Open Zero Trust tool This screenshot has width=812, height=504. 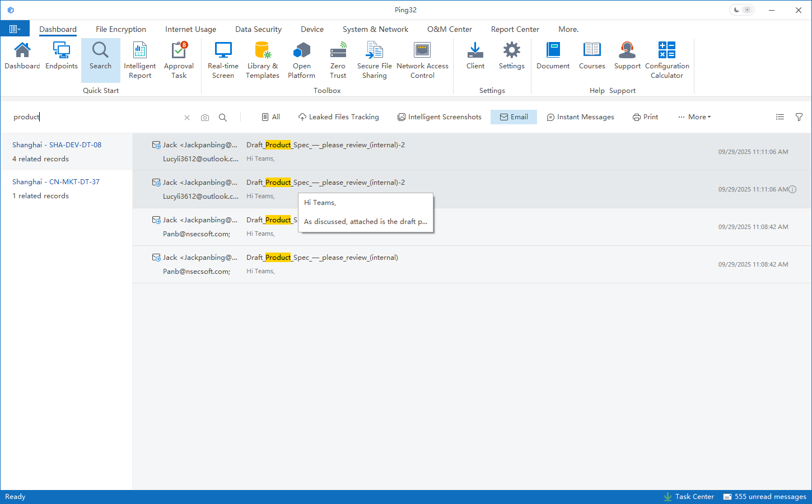tap(338, 59)
